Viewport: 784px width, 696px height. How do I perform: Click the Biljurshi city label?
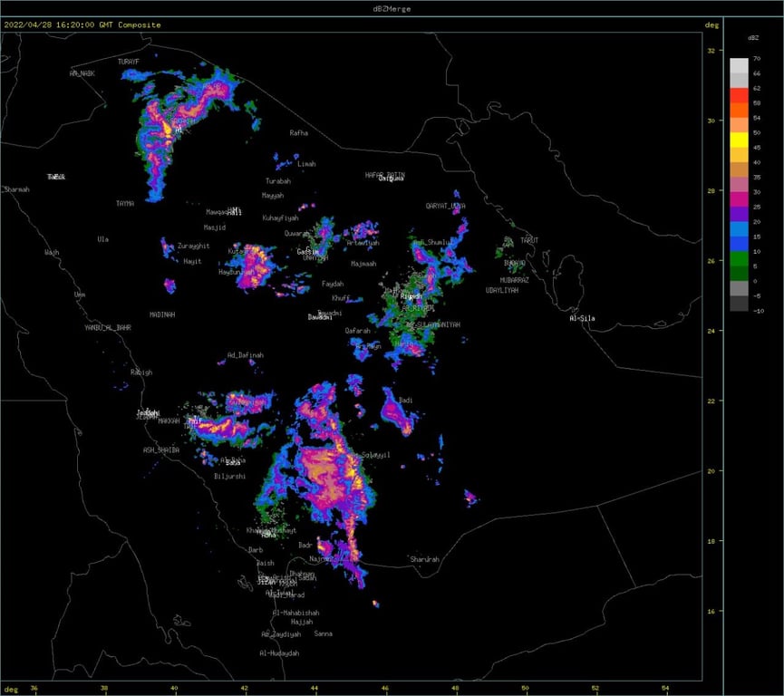[229, 477]
